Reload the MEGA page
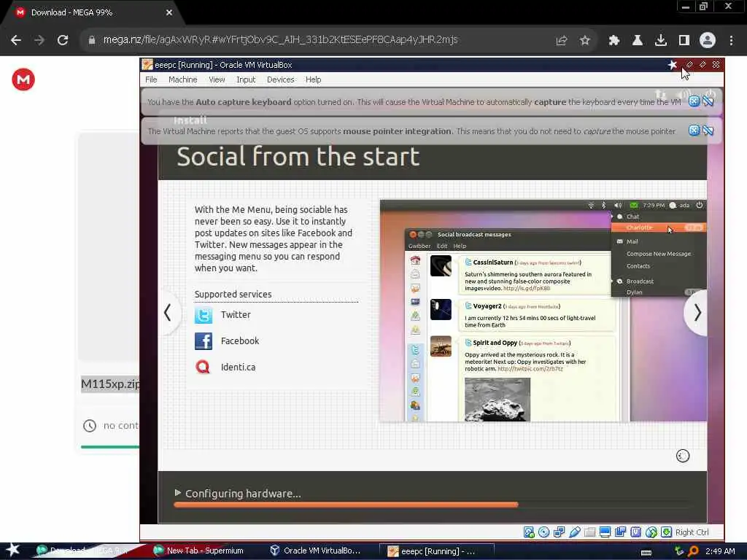747x560 pixels. click(63, 40)
